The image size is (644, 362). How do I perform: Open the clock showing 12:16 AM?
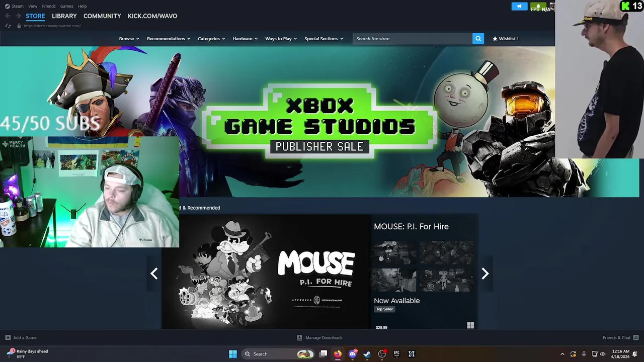tap(621, 354)
